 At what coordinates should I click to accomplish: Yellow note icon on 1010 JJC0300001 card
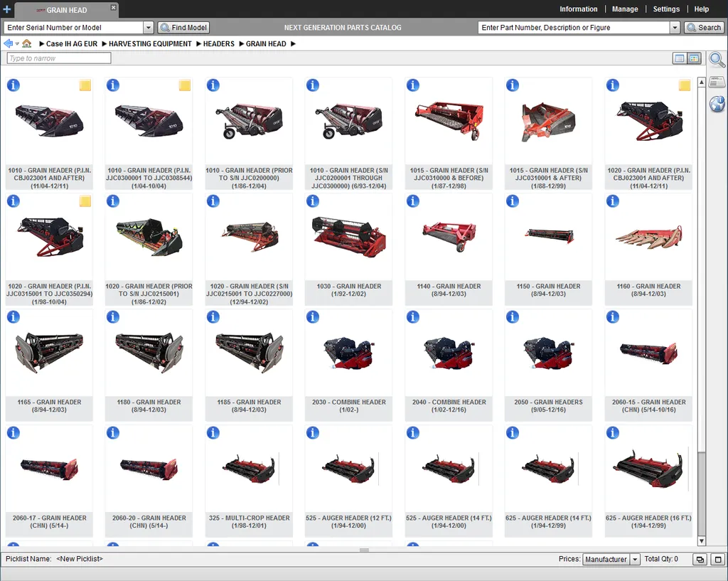click(x=185, y=85)
